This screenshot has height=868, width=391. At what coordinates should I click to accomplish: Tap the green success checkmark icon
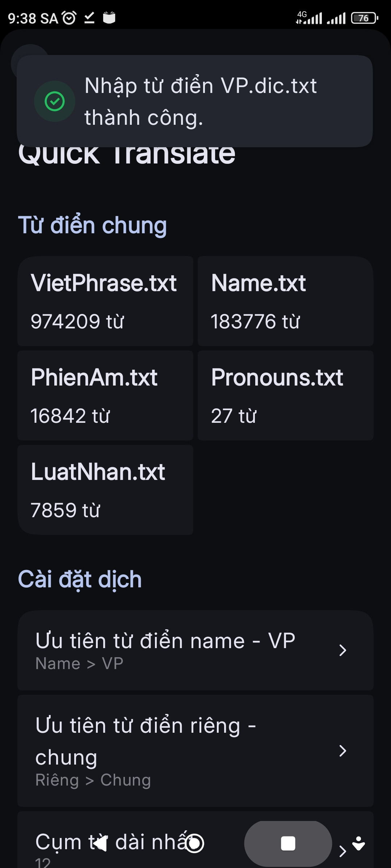pyautogui.click(x=55, y=101)
